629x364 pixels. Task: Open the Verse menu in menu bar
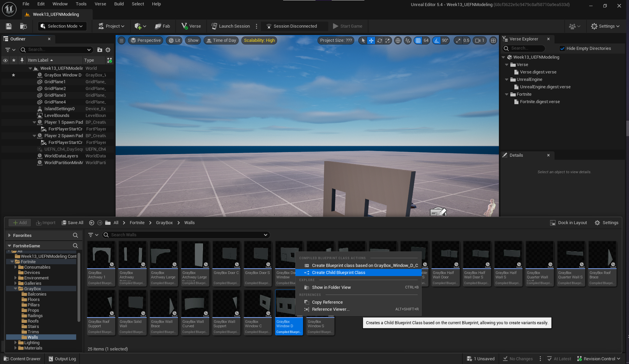(x=100, y=4)
